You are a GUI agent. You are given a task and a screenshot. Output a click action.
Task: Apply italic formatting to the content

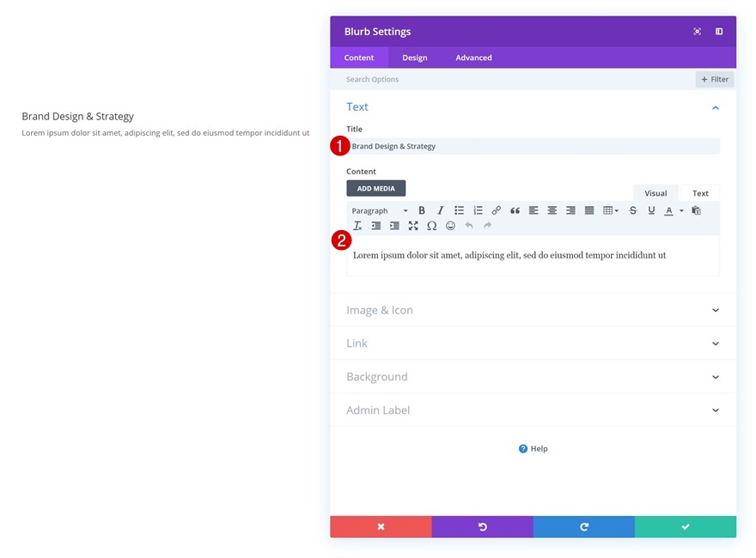pos(440,210)
